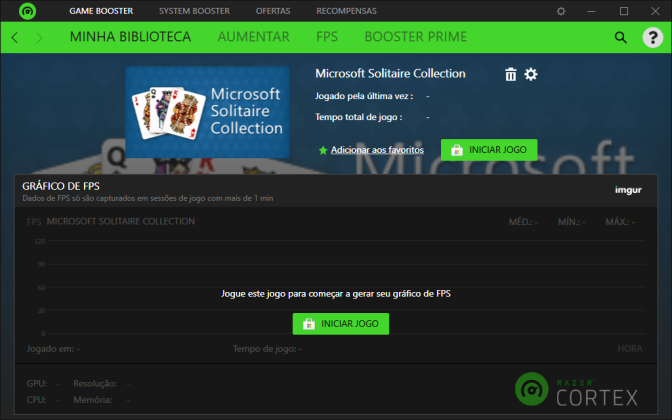Click the GPU label
672x420 pixels.
pyautogui.click(x=36, y=384)
